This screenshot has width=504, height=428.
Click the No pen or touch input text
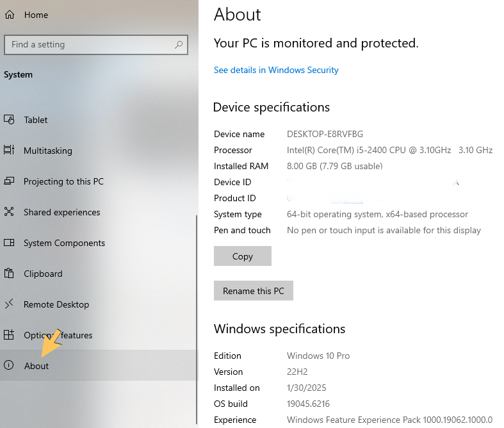pyautogui.click(x=384, y=231)
